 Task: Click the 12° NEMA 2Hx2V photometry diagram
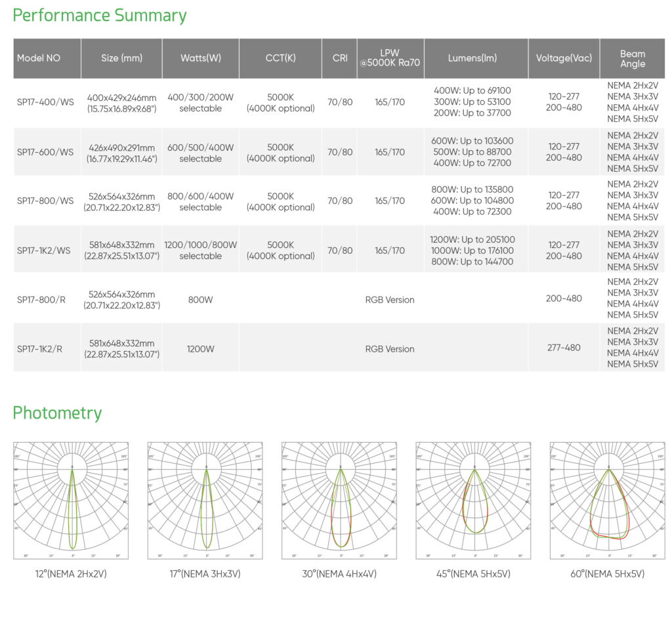[x=73, y=500]
